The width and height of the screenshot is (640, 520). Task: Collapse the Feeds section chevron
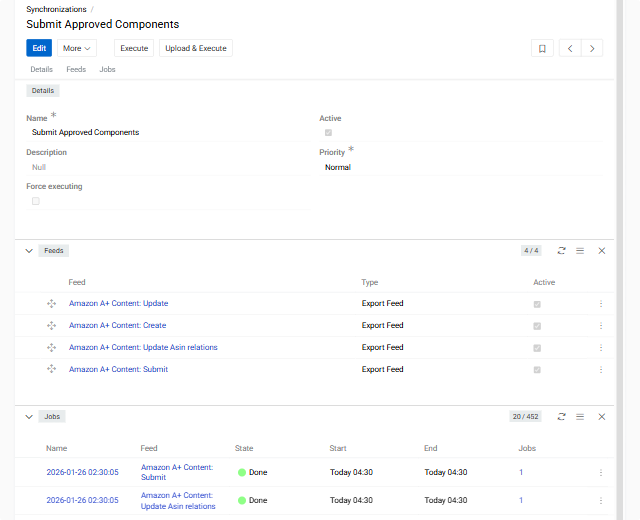[x=29, y=251]
